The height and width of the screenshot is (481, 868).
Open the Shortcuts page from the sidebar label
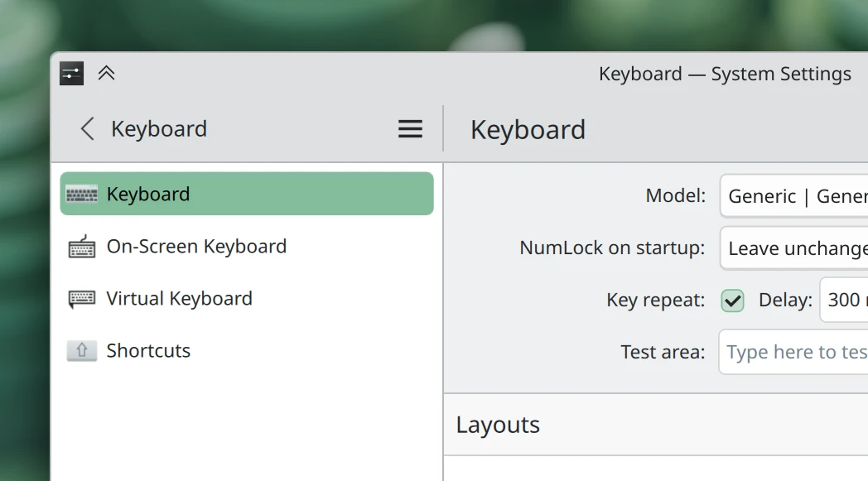tap(148, 350)
